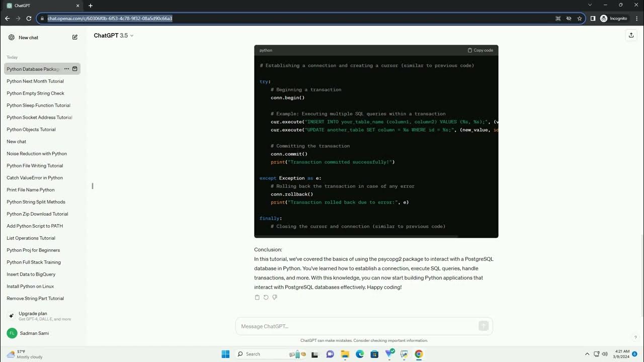
Task: Open the tab search dropdown
Action: click(590, 5)
